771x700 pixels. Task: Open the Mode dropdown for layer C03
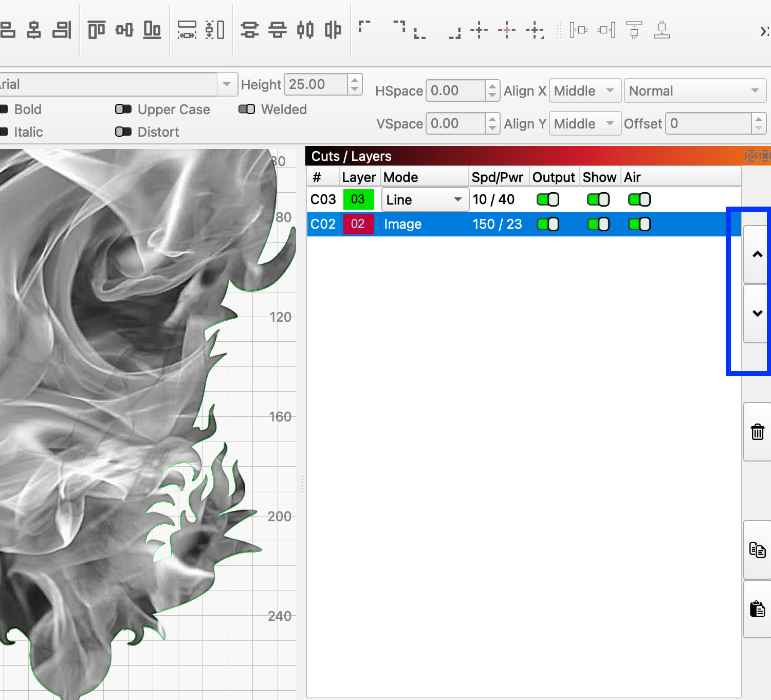pos(425,199)
